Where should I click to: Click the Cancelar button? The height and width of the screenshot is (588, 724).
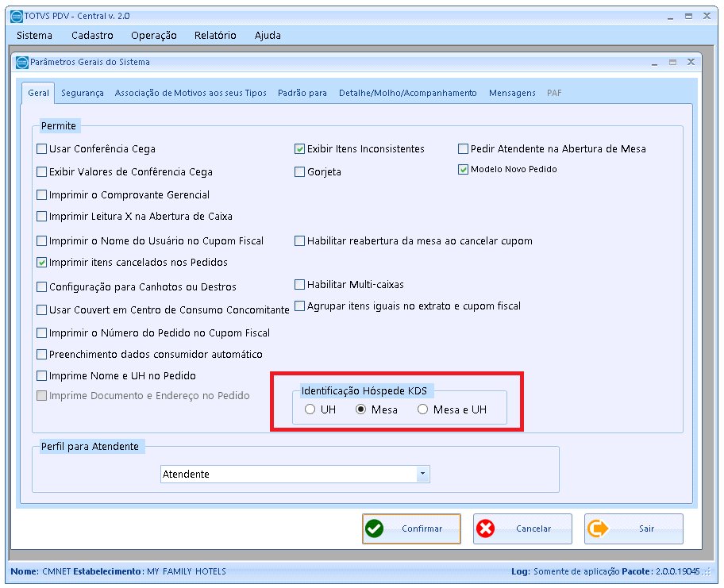(522, 528)
